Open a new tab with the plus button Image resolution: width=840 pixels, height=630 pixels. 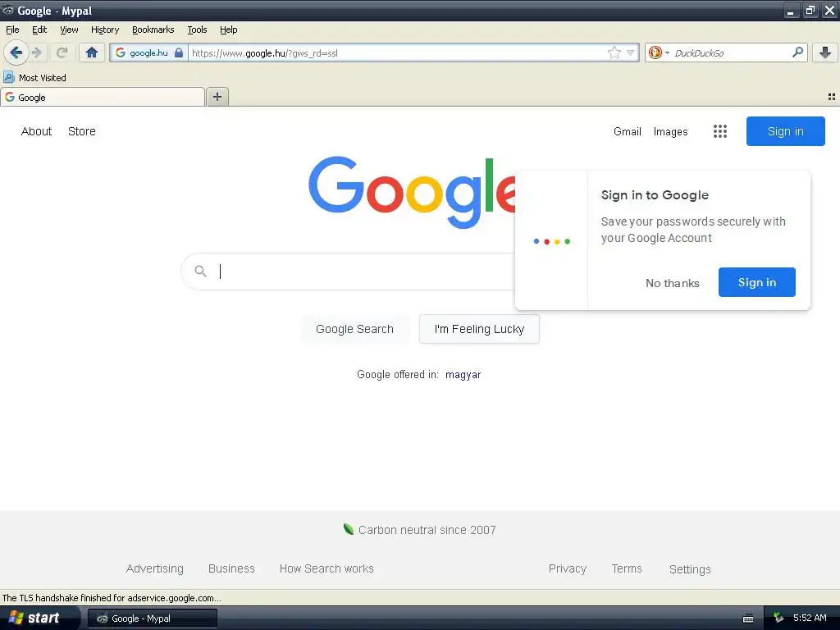click(217, 97)
